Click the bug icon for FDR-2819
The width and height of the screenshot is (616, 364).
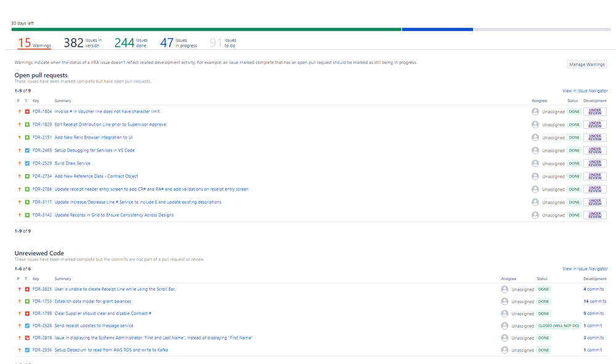coord(27,338)
